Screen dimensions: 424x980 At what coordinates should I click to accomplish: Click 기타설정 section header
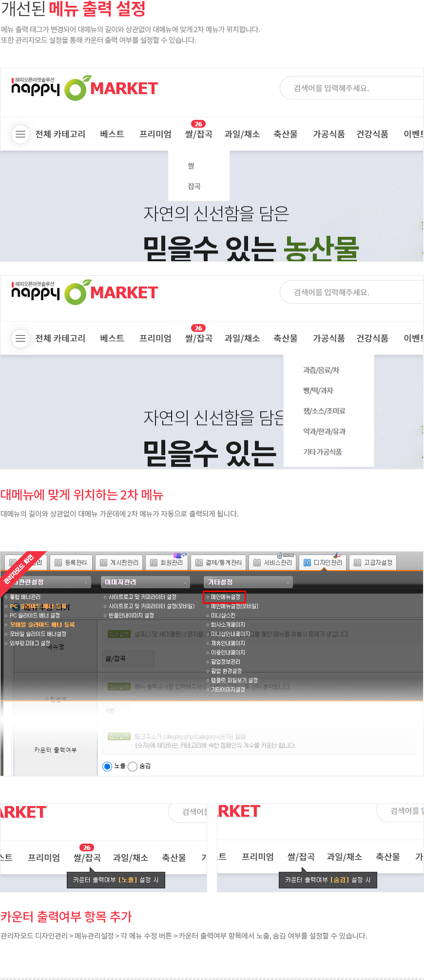249,582
